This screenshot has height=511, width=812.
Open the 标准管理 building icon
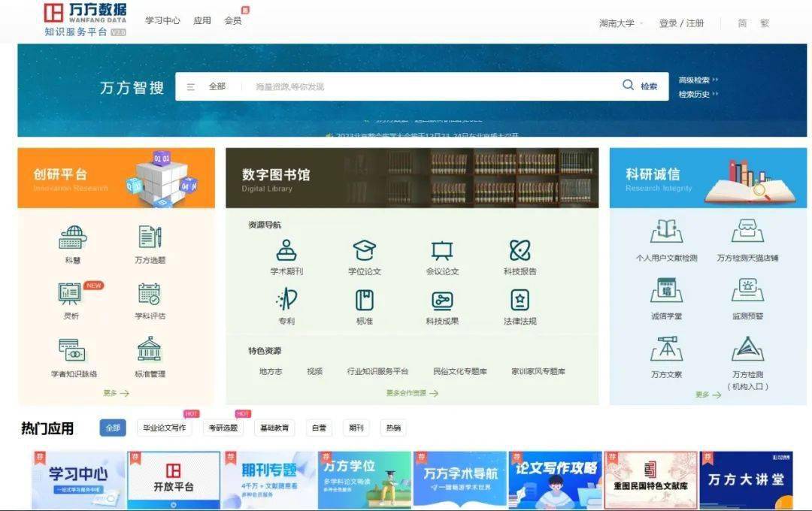point(150,349)
